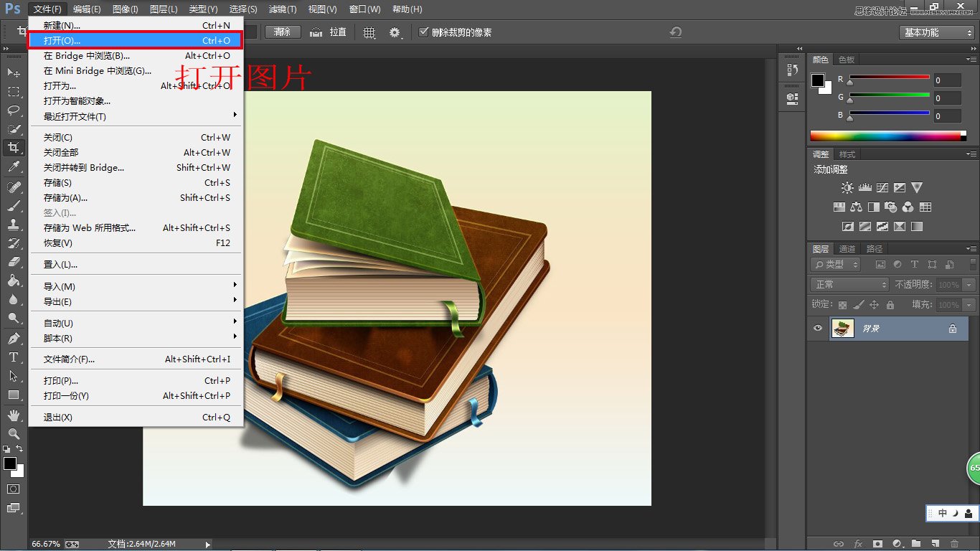Select the Rectangular Marquee tool
The width and height of the screenshot is (980, 551).
pyautogui.click(x=14, y=92)
